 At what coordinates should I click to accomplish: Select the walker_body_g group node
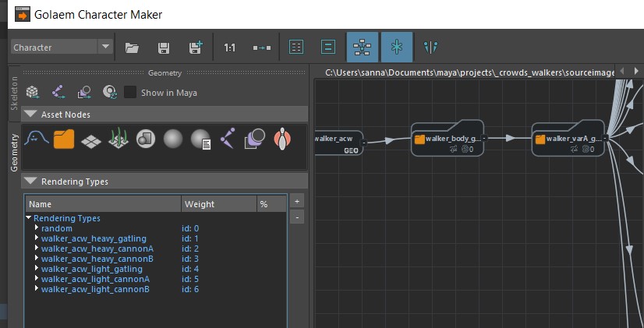(448, 139)
